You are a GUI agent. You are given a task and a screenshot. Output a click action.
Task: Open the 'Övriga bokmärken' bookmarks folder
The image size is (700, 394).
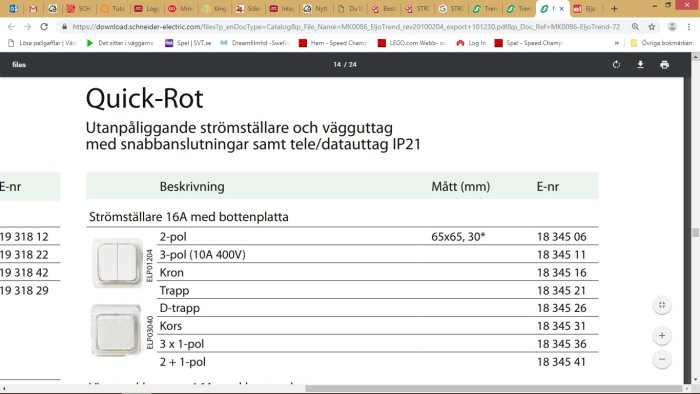(x=661, y=43)
